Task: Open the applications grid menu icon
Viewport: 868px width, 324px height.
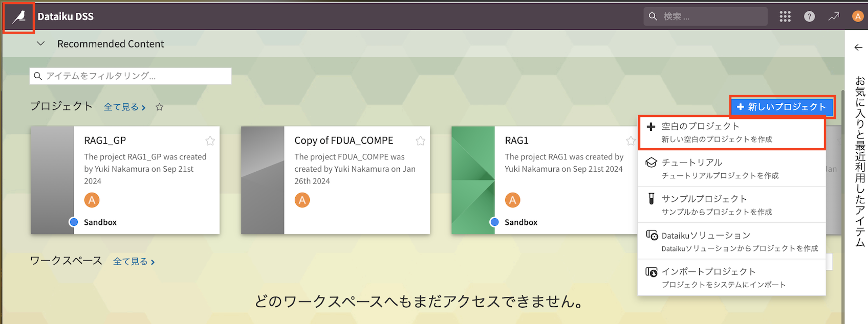Action: (x=785, y=16)
